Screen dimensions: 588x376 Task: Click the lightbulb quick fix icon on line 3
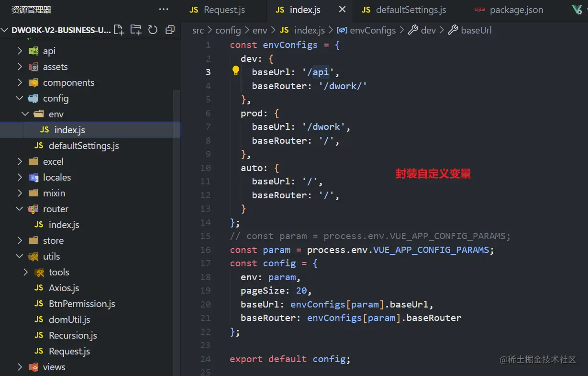point(236,71)
